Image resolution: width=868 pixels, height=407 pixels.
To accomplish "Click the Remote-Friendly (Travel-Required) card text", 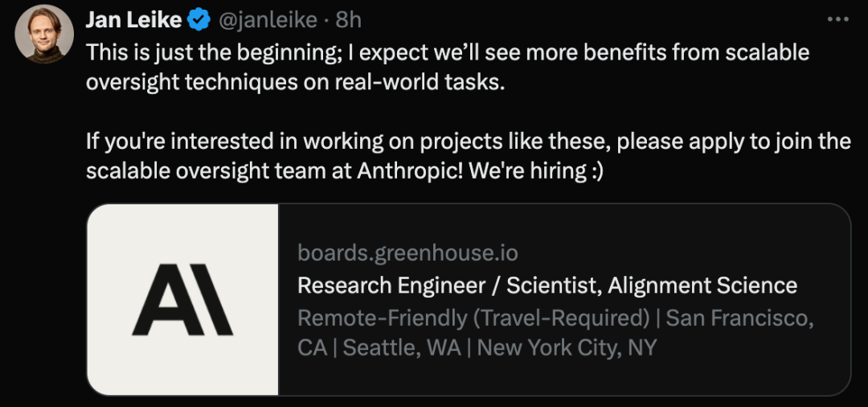I will pyautogui.click(x=473, y=318).
